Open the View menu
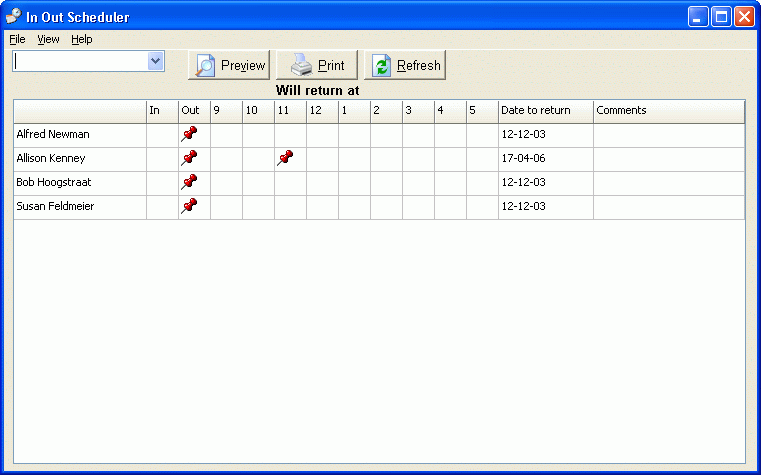761x475 pixels. [48, 39]
